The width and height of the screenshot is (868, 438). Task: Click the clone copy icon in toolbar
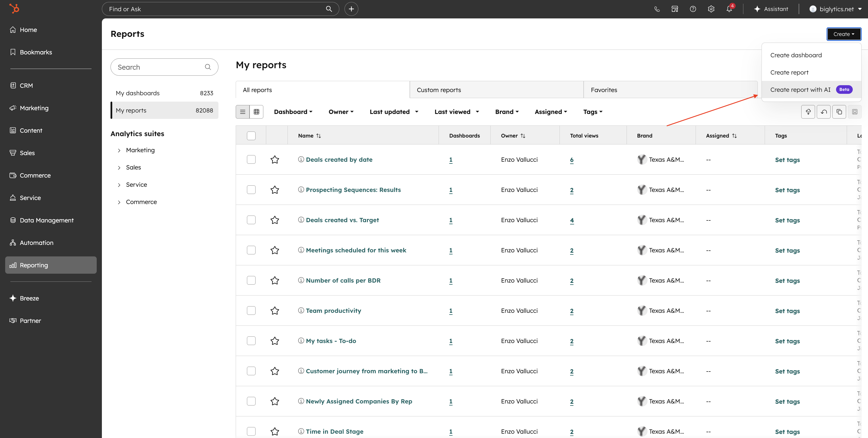pyautogui.click(x=839, y=112)
